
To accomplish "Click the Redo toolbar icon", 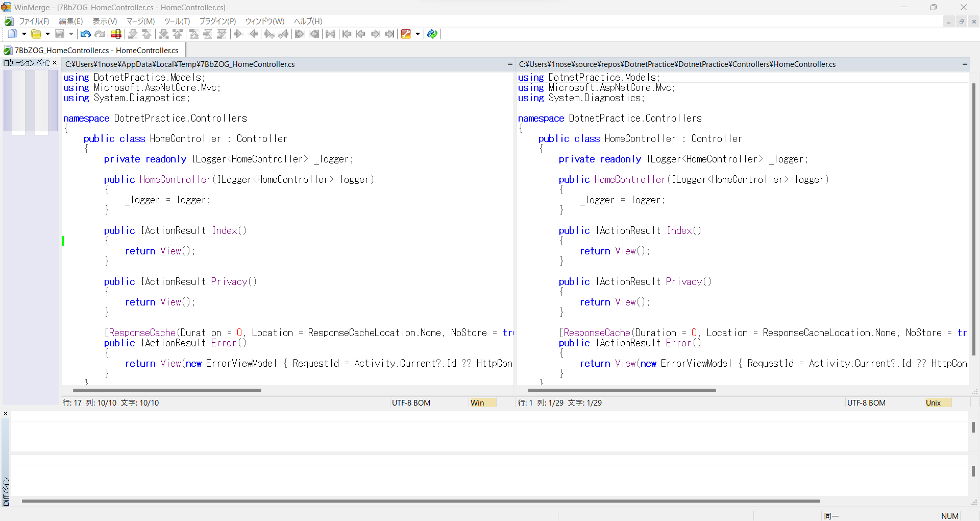I will tap(100, 34).
